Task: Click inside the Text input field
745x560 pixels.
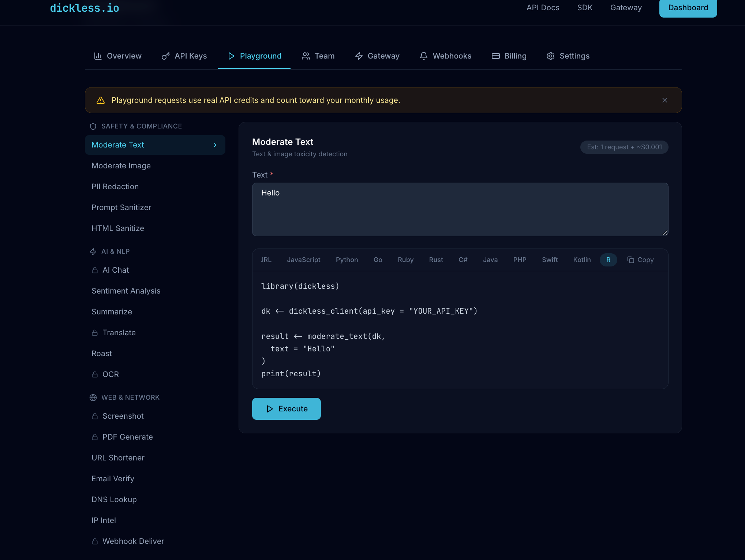Action: 460,209
